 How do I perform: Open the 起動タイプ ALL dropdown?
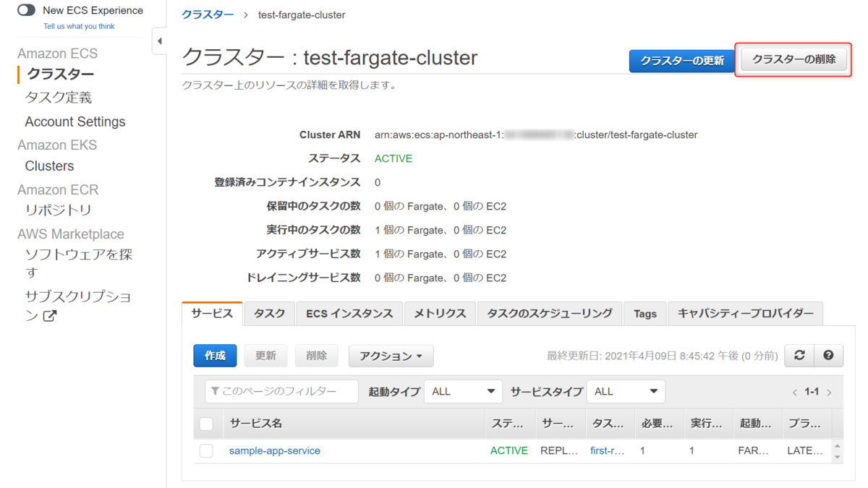463,390
